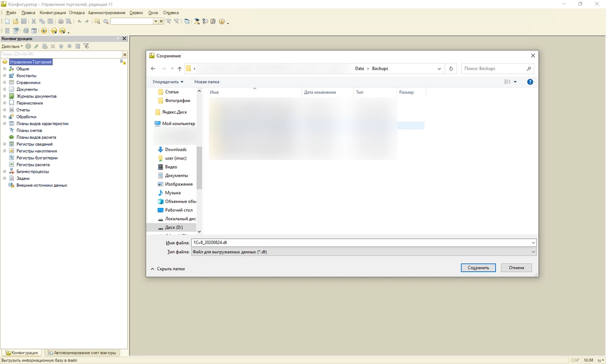606x364 pixels.
Task: Click the Сохранить button
Action: [x=478, y=268]
